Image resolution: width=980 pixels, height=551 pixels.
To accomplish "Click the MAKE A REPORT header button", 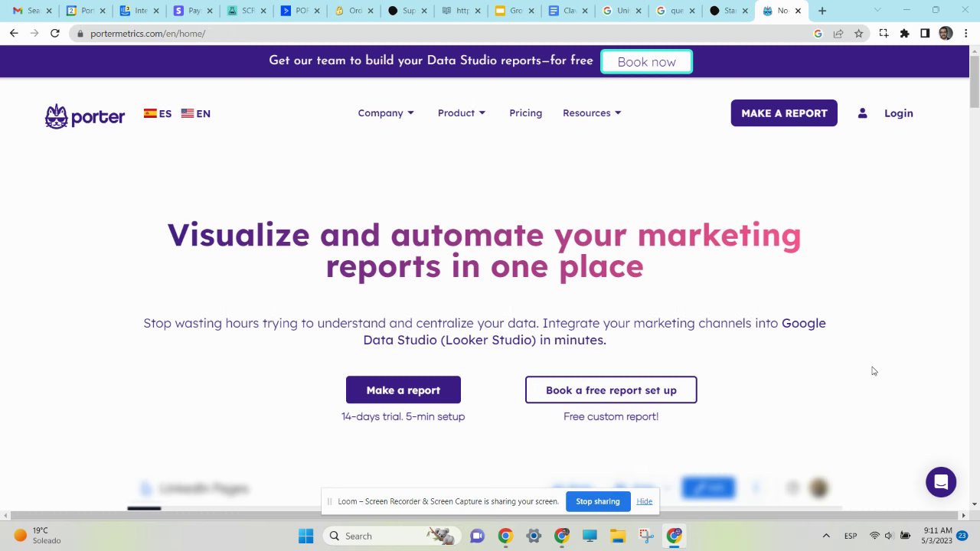I will [x=784, y=113].
